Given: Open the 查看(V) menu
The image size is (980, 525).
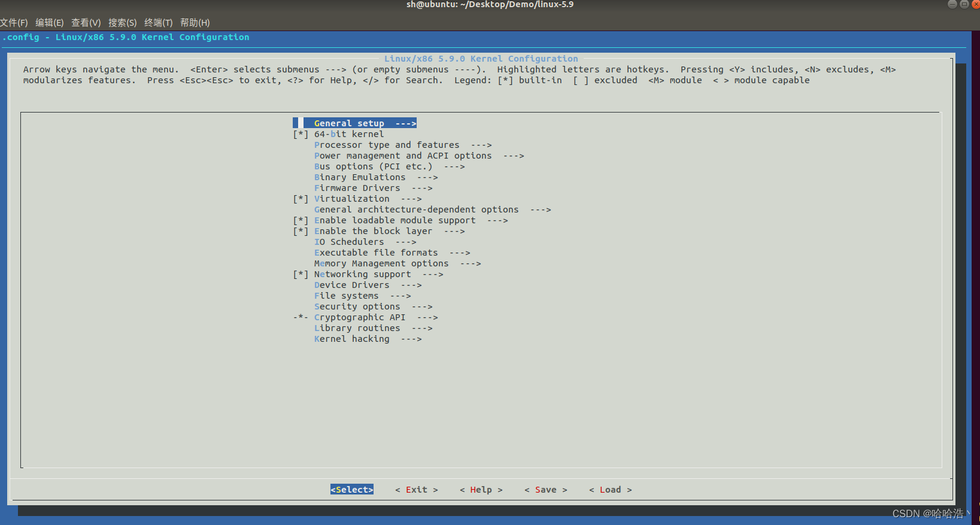Looking at the screenshot, I should pos(86,23).
